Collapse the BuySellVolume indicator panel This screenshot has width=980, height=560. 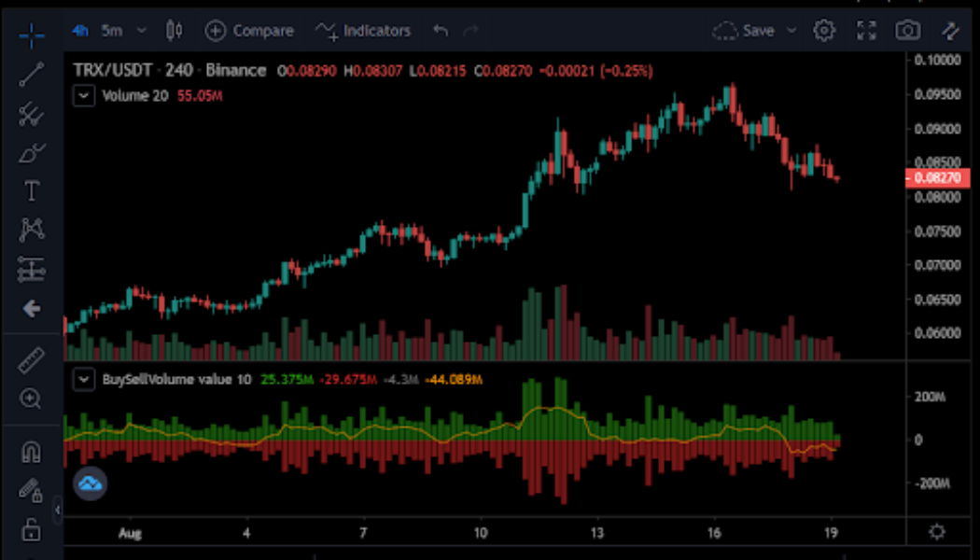coord(82,379)
